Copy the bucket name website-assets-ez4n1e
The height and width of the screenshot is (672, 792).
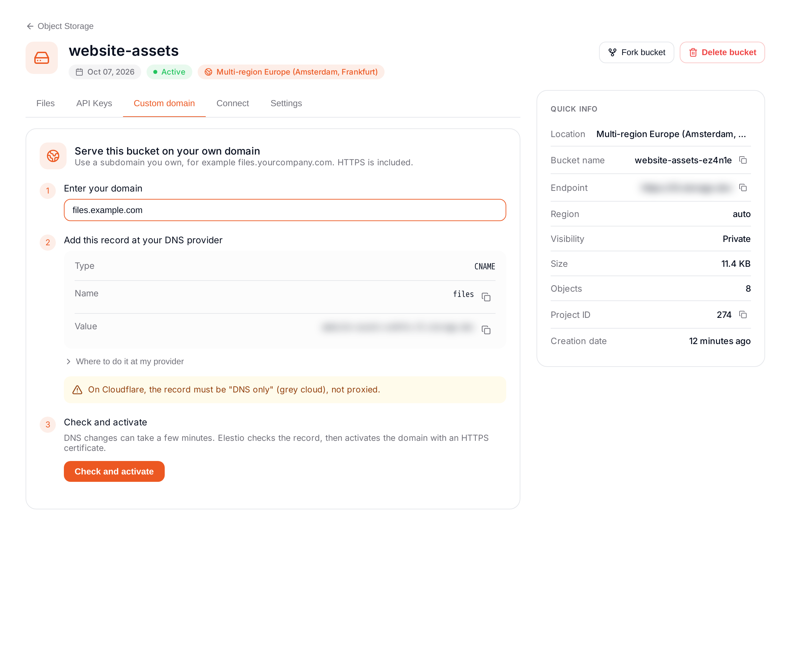(743, 160)
